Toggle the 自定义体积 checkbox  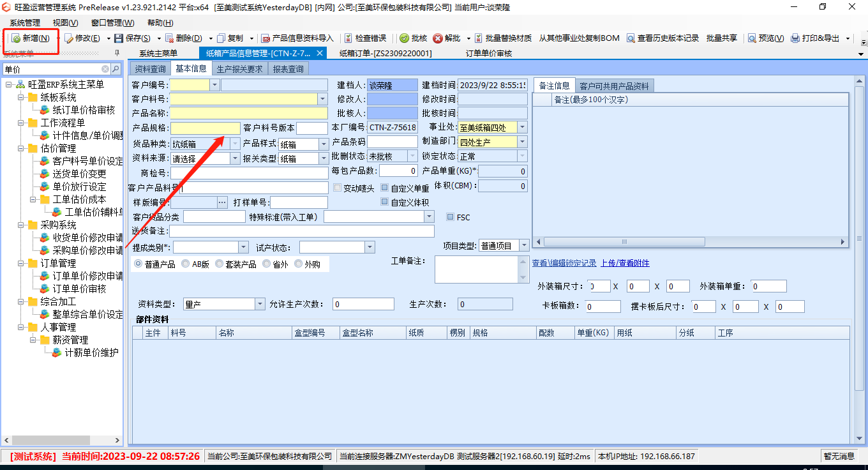coord(384,202)
